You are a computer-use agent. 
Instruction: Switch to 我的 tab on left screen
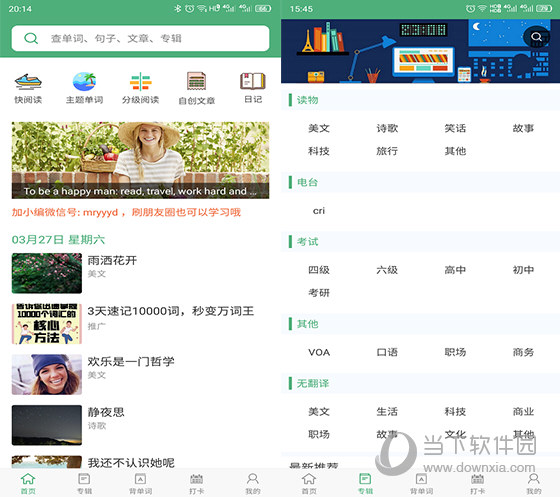(253, 484)
